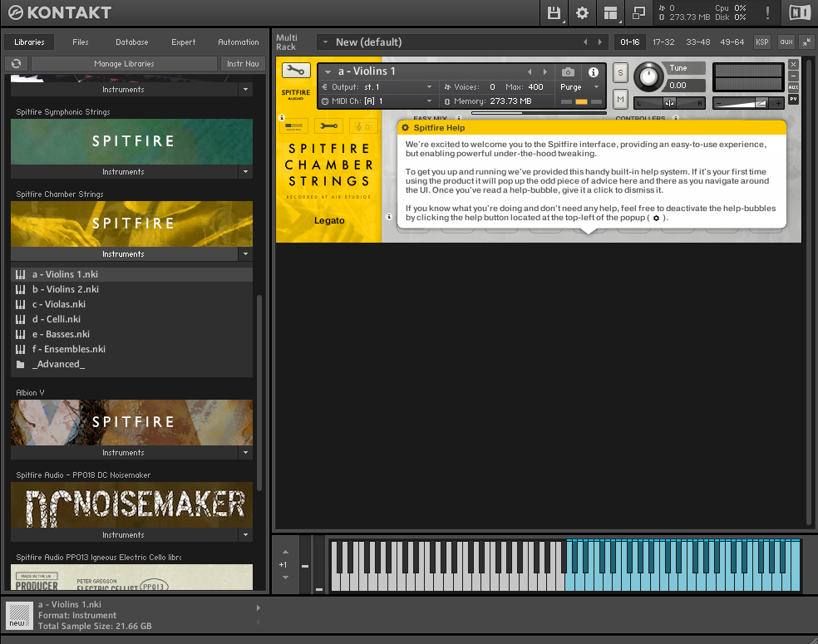This screenshot has height=644, width=818.
Task: Click the refresh libraries icon
Action: click(16, 64)
